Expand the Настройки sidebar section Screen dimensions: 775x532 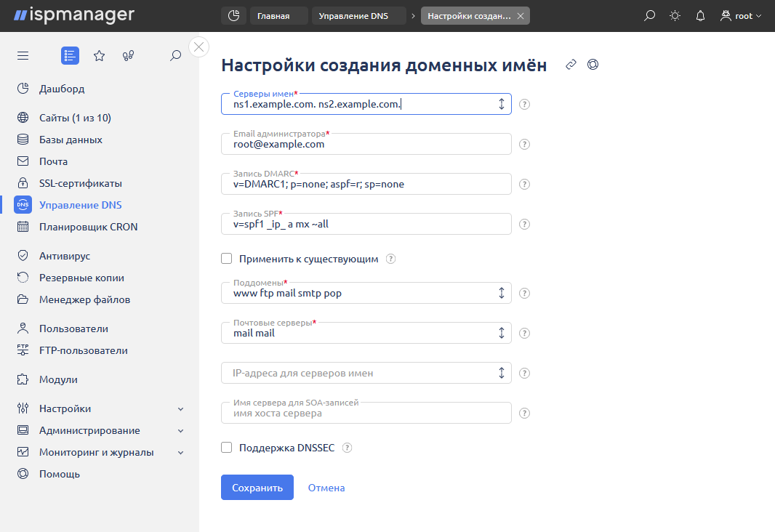coord(180,408)
